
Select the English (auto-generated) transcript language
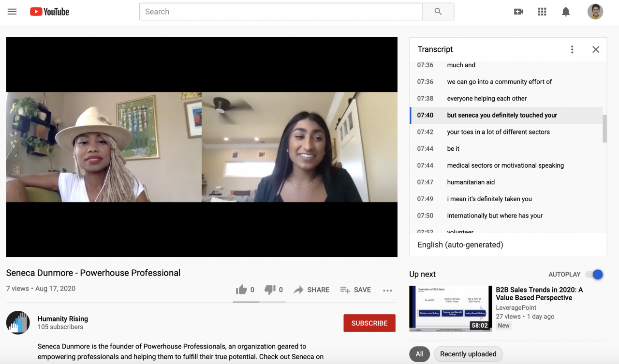460,245
